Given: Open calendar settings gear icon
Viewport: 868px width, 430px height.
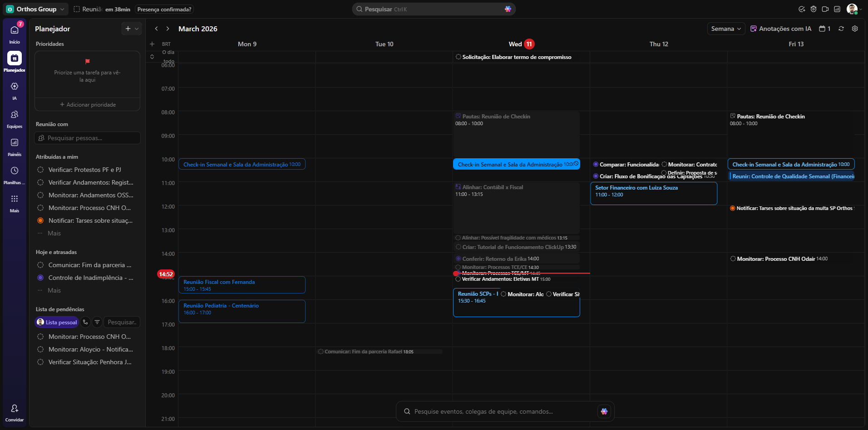Looking at the screenshot, I should [855, 29].
